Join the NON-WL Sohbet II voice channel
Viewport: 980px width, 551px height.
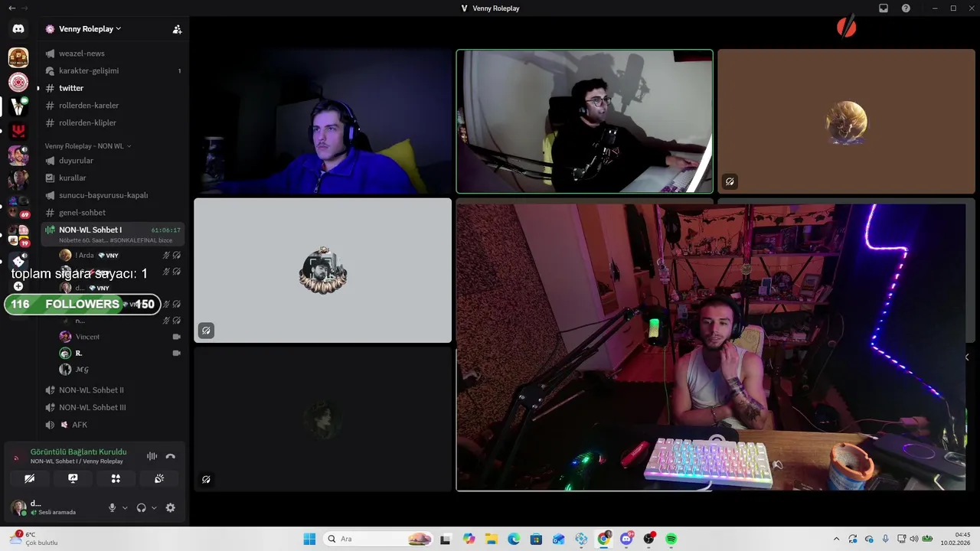tap(113, 390)
